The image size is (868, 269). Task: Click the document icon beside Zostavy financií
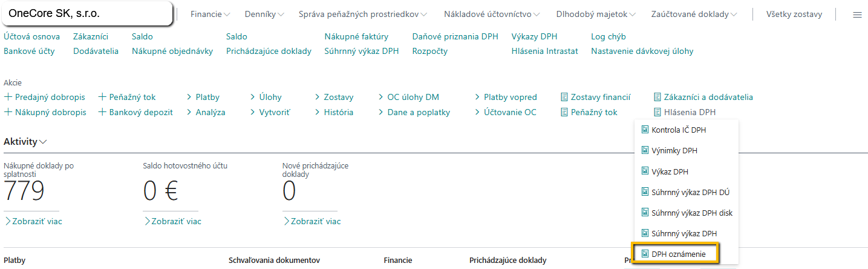pos(564,97)
